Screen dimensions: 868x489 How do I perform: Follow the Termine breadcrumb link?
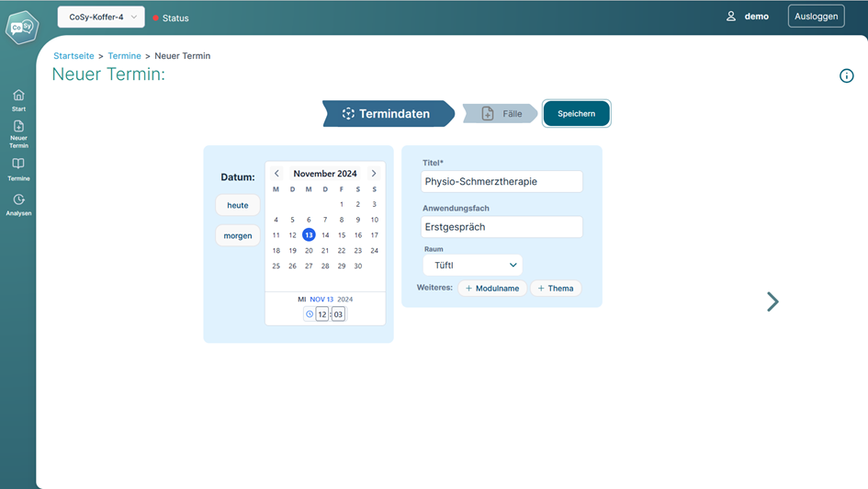click(124, 56)
